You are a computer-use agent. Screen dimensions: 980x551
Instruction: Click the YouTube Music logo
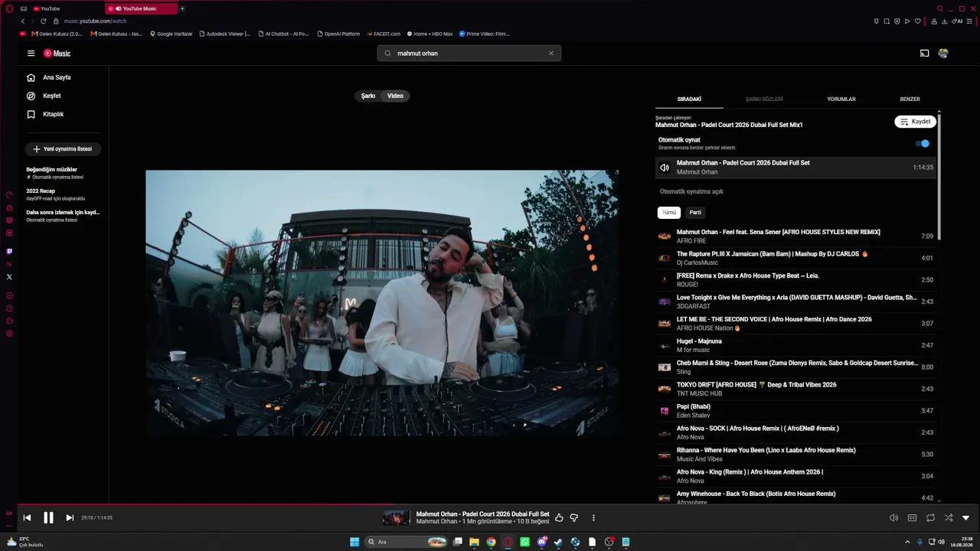57,54
